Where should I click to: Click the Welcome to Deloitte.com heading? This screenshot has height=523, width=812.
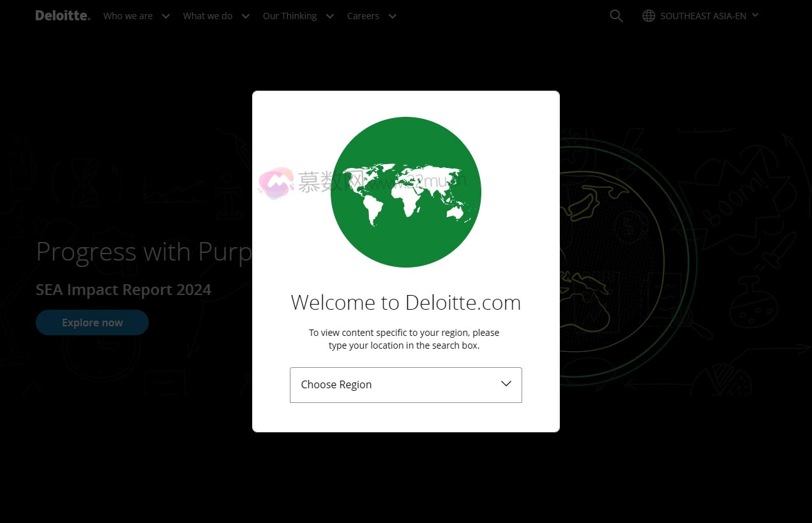[405, 302]
